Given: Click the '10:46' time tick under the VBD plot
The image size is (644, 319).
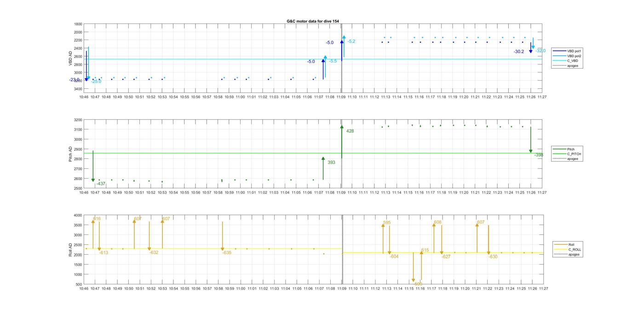Looking at the screenshot, I should [x=84, y=97].
